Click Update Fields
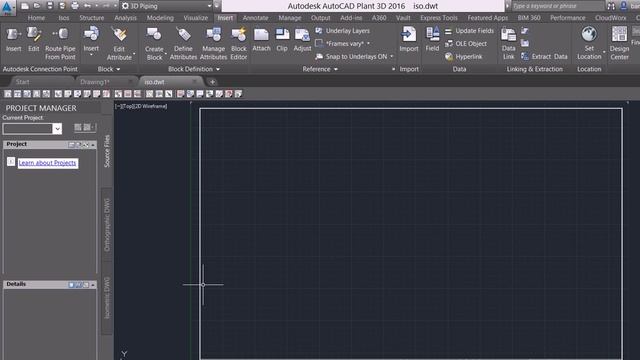The height and width of the screenshot is (360, 640). point(469,31)
